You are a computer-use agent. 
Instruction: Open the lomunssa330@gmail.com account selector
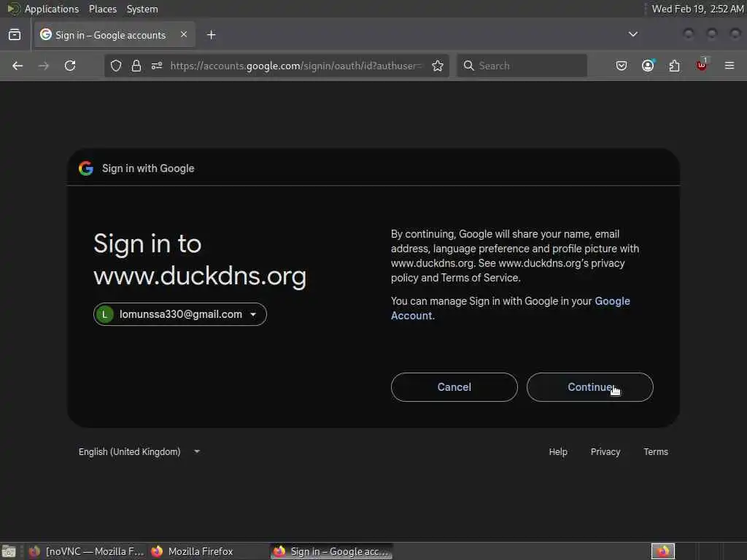[x=180, y=314]
